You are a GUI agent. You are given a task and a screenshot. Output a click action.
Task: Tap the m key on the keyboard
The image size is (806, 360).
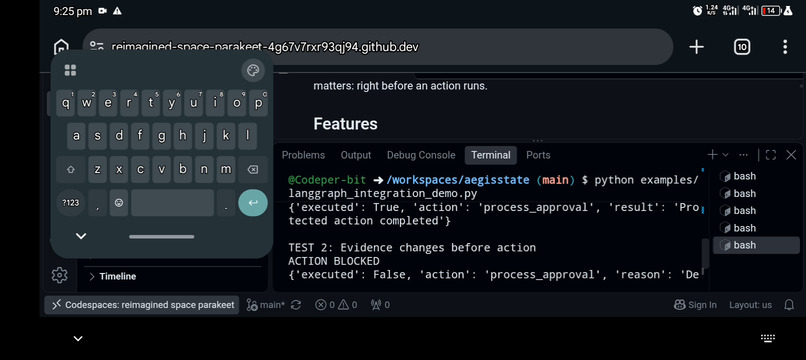coord(226,170)
